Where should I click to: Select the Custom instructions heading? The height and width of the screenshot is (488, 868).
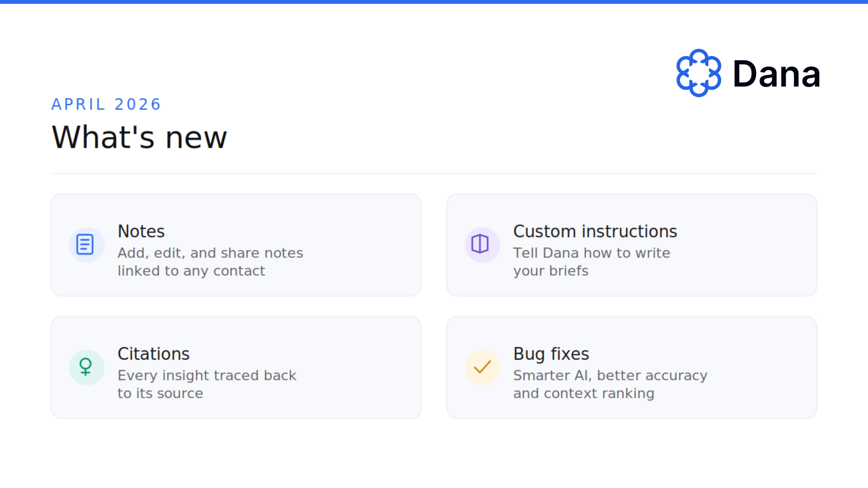(595, 231)
